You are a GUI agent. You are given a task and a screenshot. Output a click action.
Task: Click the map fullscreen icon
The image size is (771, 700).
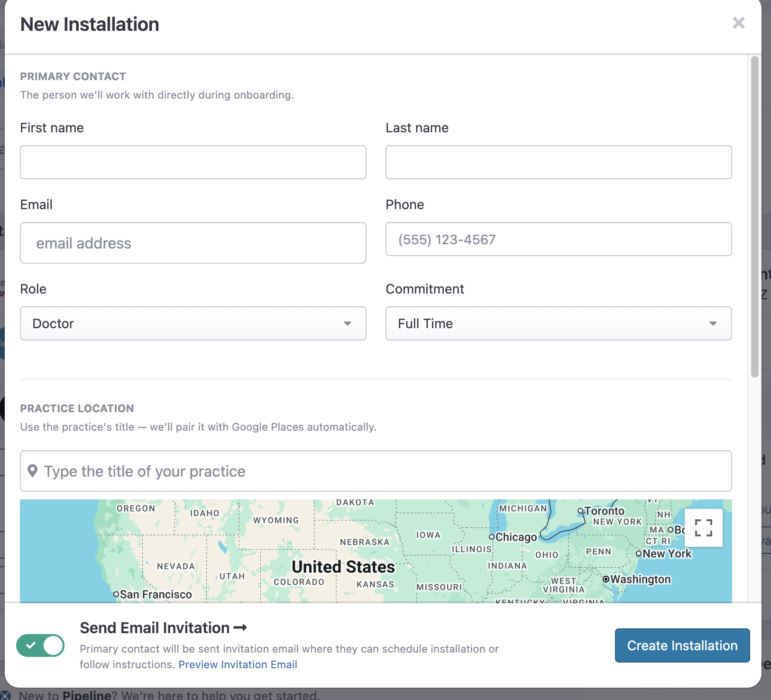click(704, 528)
